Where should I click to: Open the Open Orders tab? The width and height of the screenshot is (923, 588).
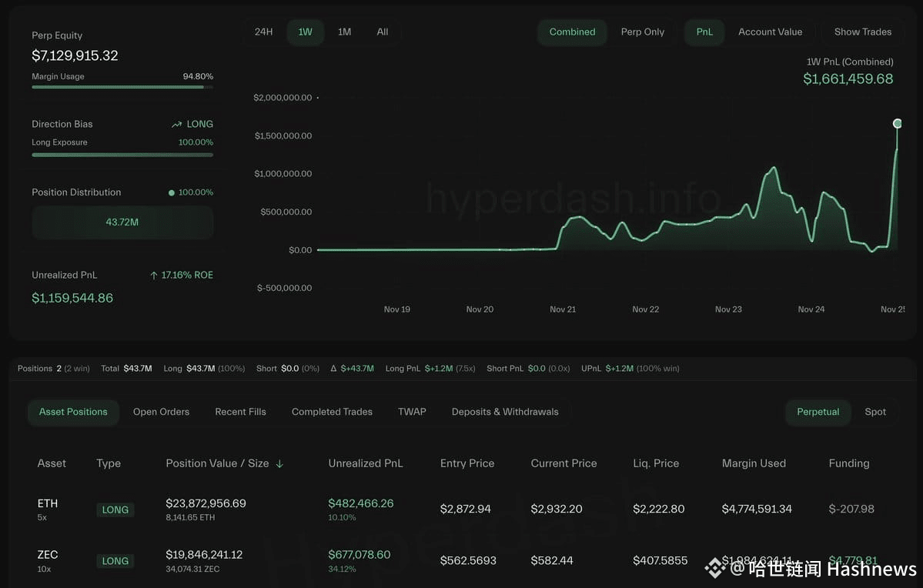(x=161, y=412)
